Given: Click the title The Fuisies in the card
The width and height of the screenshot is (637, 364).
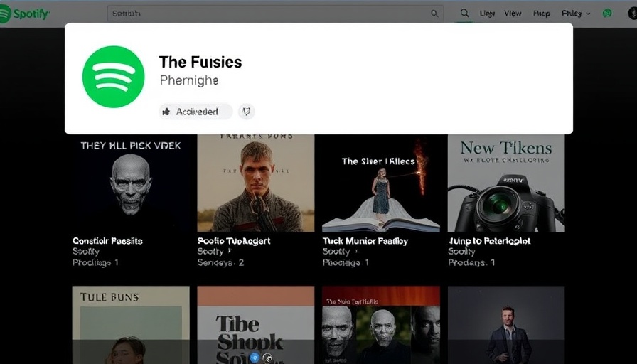Looking at the screenshot, I should coord(200,62).
